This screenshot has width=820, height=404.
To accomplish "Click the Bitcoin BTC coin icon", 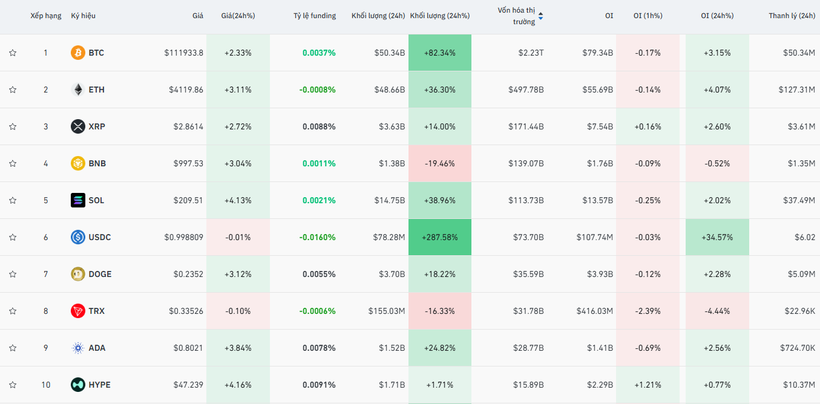I will point(78,53).
